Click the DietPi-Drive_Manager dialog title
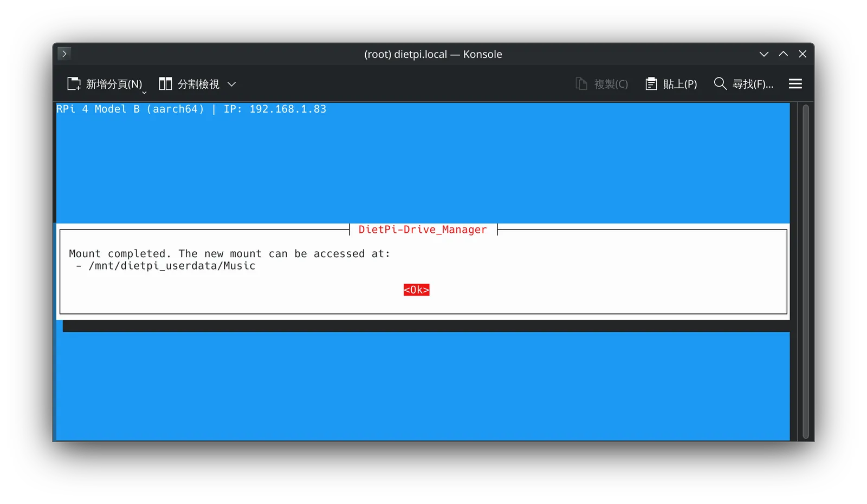The height and width of the screenshot is (504, 867). [x=423, y=230]
